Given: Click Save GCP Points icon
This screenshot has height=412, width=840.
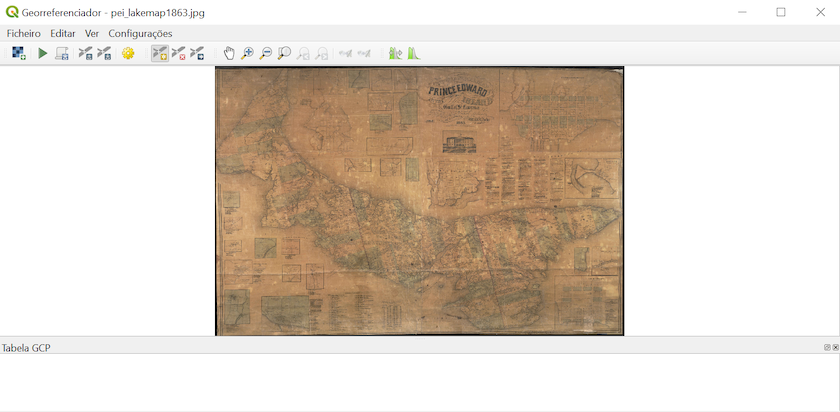Looking at the screenshot, I should (104, 53).
